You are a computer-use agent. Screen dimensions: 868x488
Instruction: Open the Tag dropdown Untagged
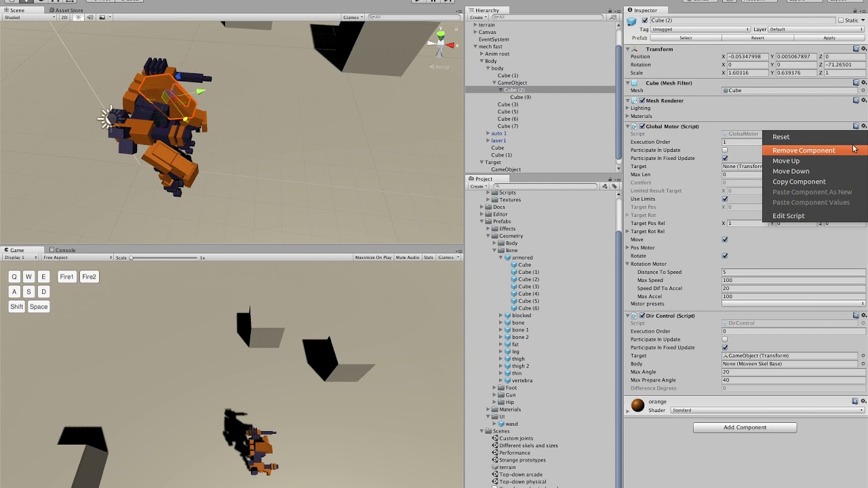[700, 29]
